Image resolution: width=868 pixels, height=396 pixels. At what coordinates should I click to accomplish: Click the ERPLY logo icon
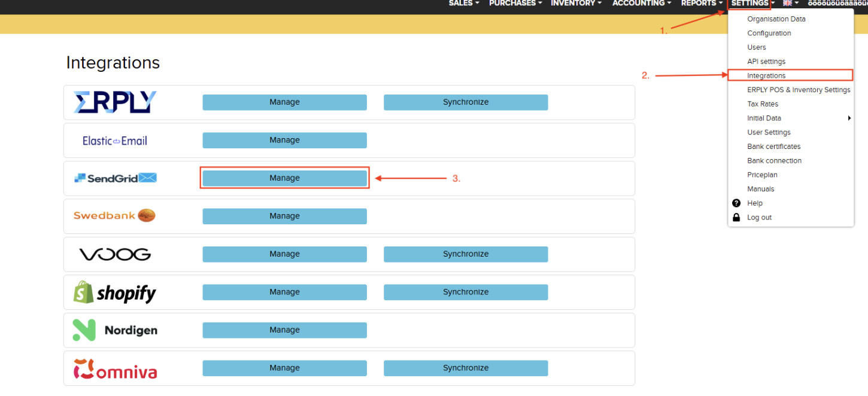[x=114, y=102]
